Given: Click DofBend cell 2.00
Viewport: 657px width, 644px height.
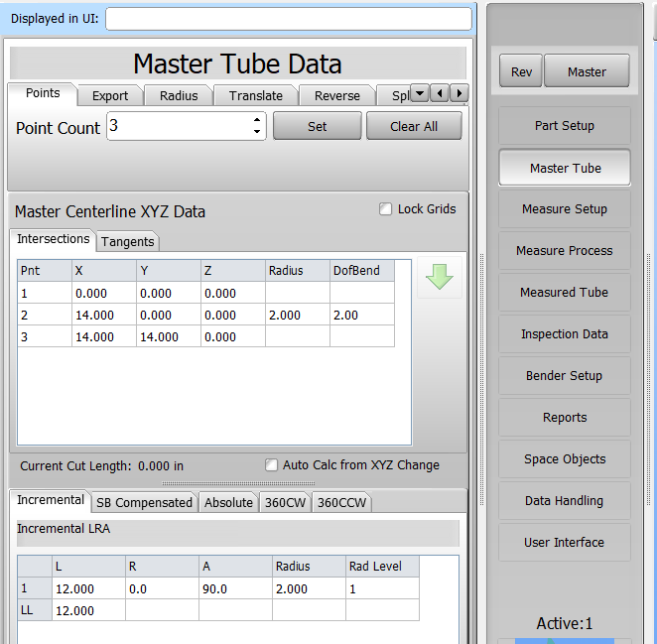Looking at the screenshot, I should tap(362, 316).
